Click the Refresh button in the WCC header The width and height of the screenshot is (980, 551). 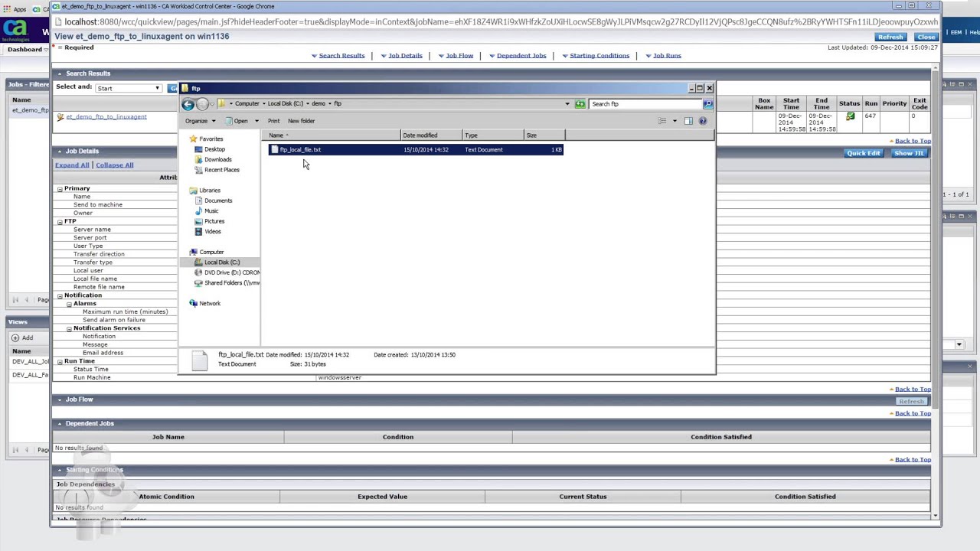pos(890,37)
